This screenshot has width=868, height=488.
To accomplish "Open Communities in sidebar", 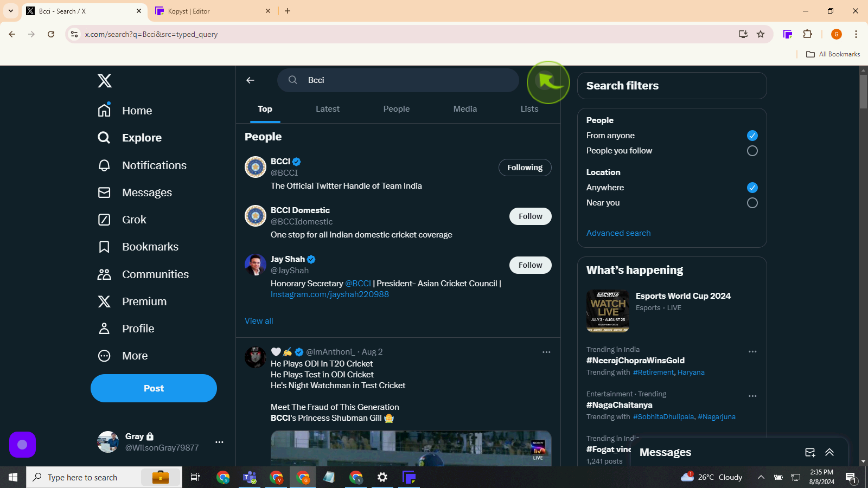I will coord(143,274).
